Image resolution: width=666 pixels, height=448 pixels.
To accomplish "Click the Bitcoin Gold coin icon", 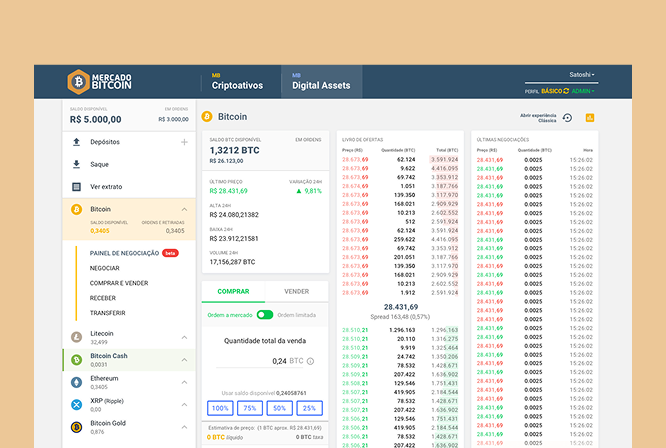I will click(76, 427).
